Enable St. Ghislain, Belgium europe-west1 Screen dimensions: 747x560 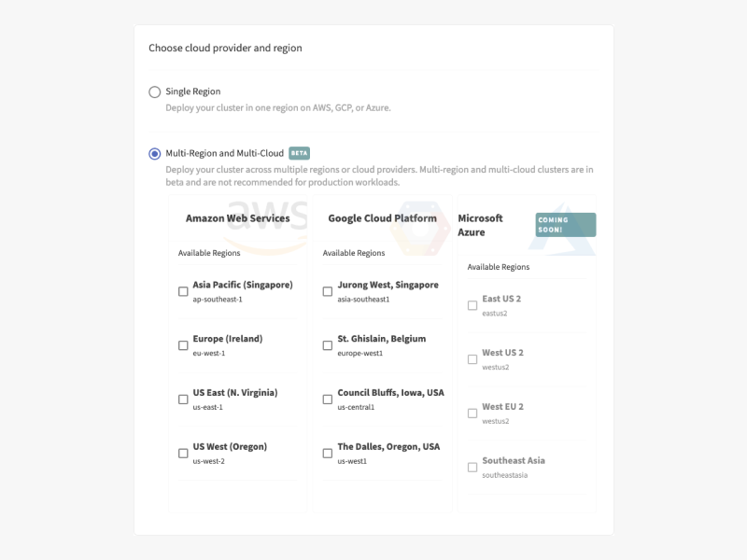(x=328, y=345)
